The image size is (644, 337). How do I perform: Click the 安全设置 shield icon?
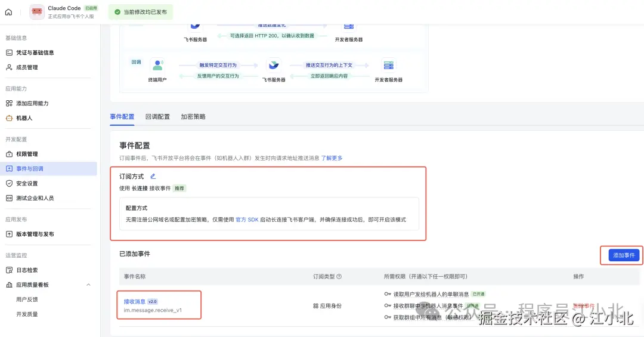[9, 183]
